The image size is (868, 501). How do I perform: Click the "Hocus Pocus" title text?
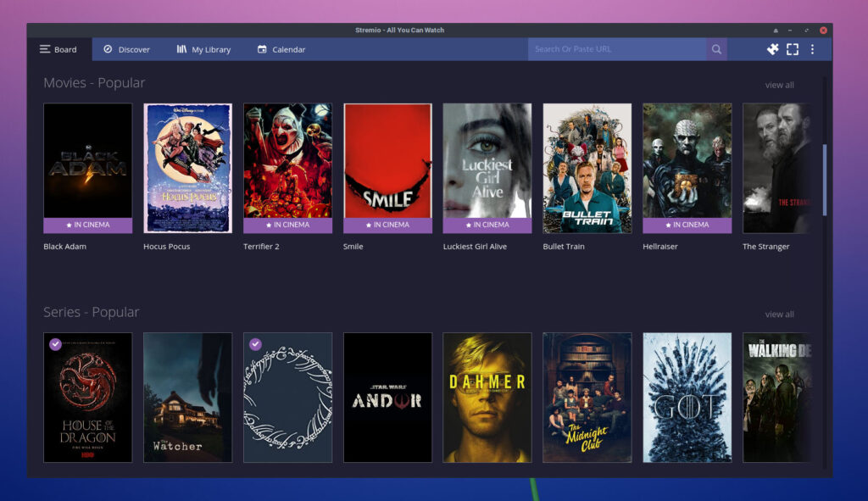click(x=167, y=247)
